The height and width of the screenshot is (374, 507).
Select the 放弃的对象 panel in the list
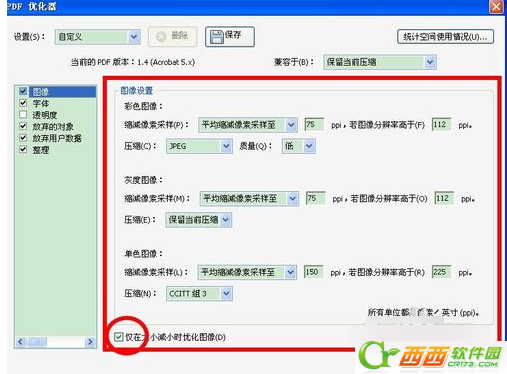[53, 127]
